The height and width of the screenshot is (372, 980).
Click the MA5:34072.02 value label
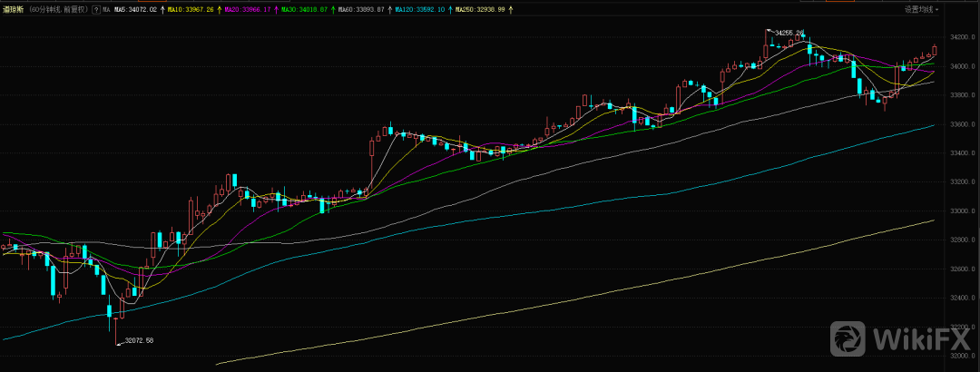(136, 9)
